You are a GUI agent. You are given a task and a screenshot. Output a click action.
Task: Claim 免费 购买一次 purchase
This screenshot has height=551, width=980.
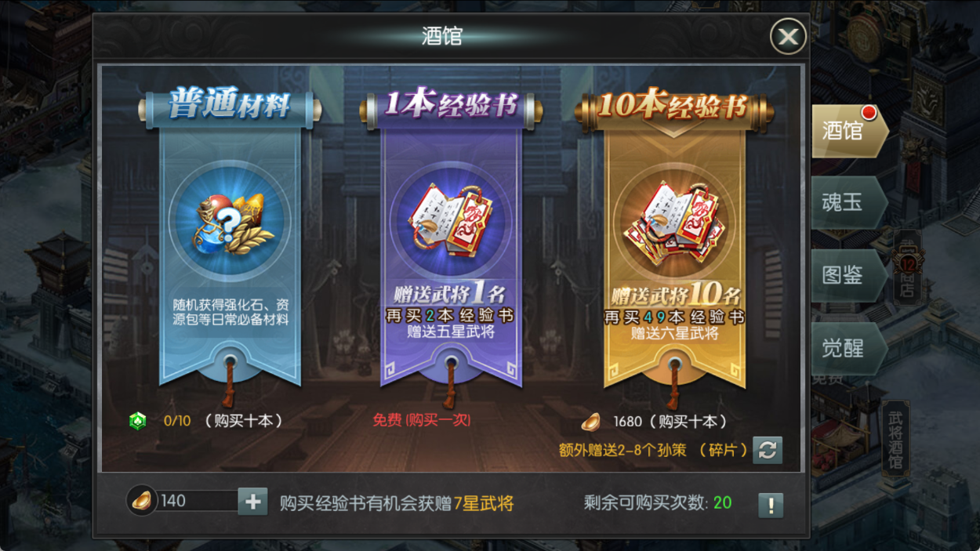coord(422,420)
